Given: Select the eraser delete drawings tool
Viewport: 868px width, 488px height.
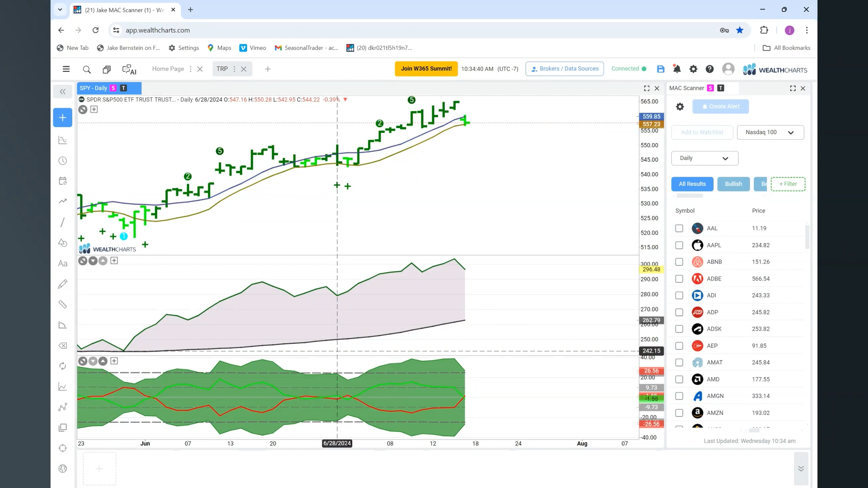Looking at the screenshot, I should (63, 346).
